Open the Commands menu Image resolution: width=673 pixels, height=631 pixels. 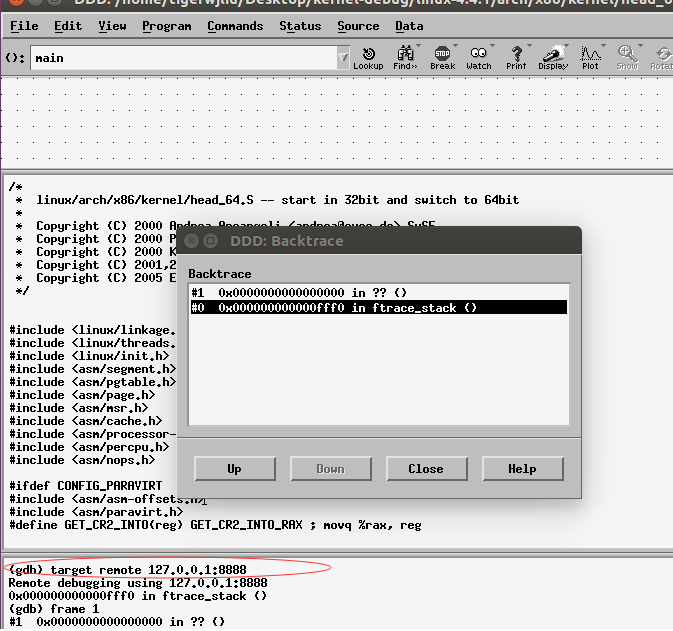pos(235,26)
